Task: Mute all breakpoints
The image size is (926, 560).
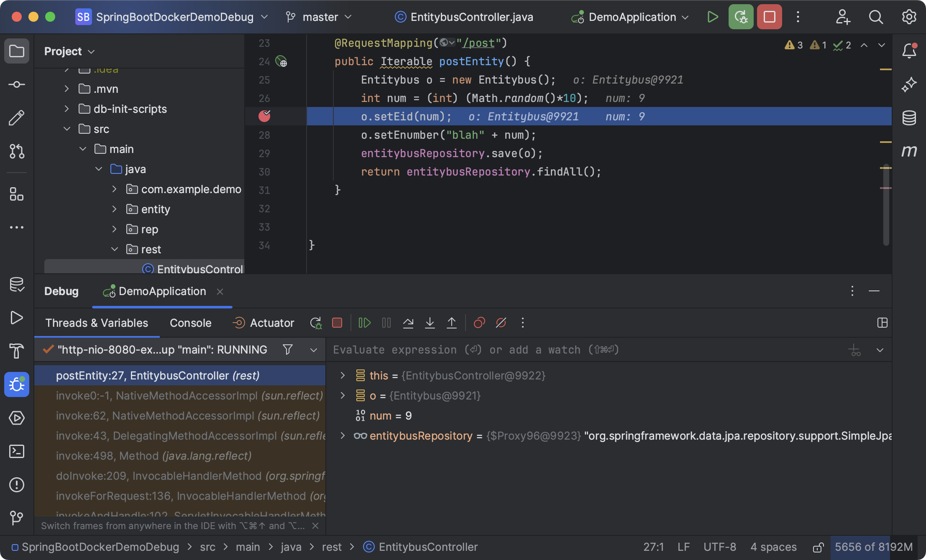Action: point(501,323)
